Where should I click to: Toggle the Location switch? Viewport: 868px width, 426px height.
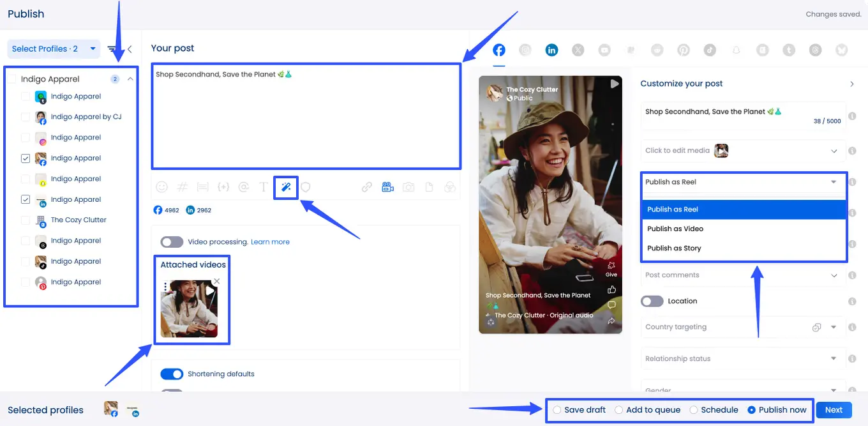652,301
